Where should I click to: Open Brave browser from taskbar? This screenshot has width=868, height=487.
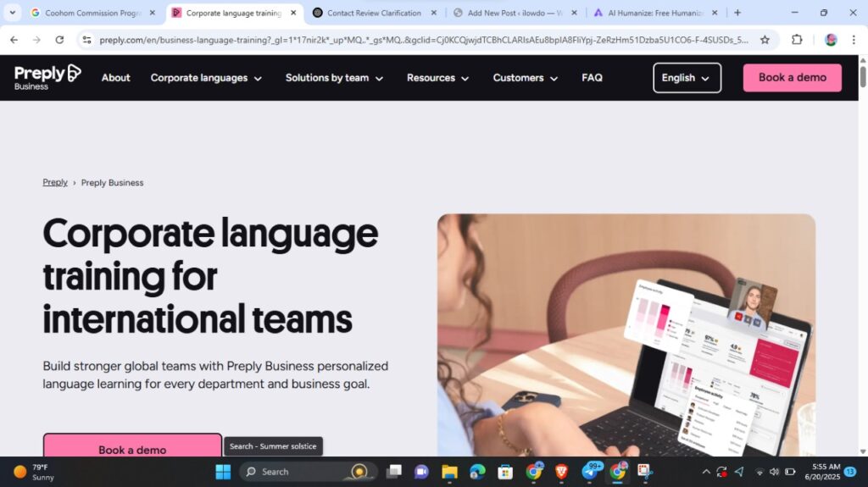pyautogui.click(x=561, y=472)
